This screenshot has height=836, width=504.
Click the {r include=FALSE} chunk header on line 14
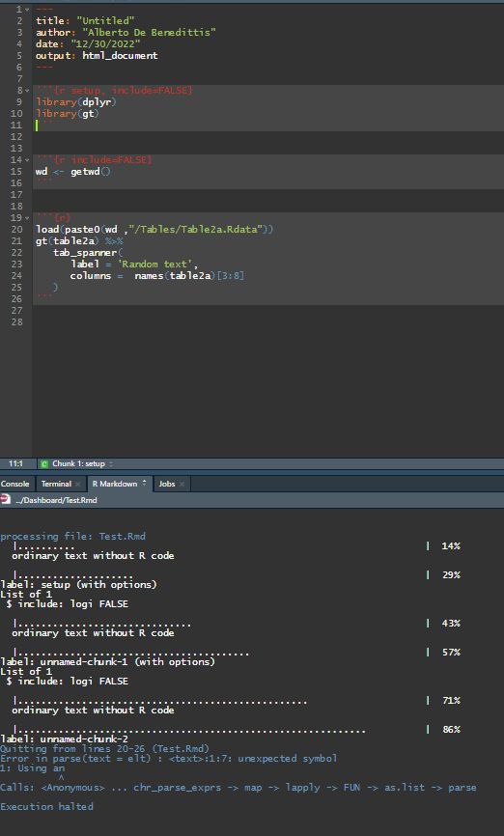click(95, 160)
